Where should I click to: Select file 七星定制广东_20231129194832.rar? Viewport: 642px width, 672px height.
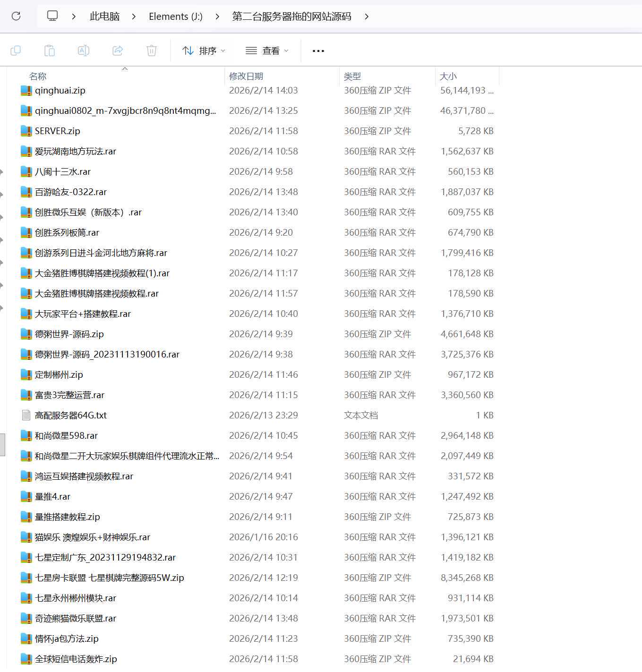point(105,558)
